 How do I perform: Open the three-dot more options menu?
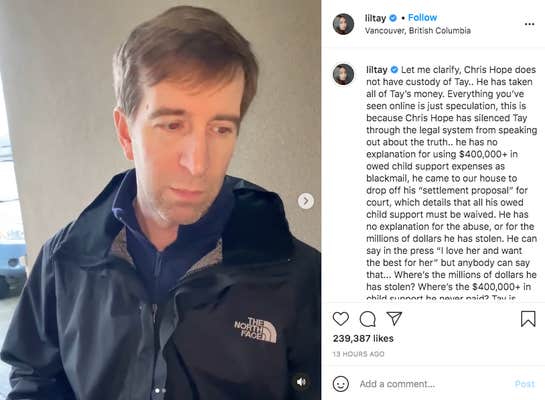pos(529,24)
